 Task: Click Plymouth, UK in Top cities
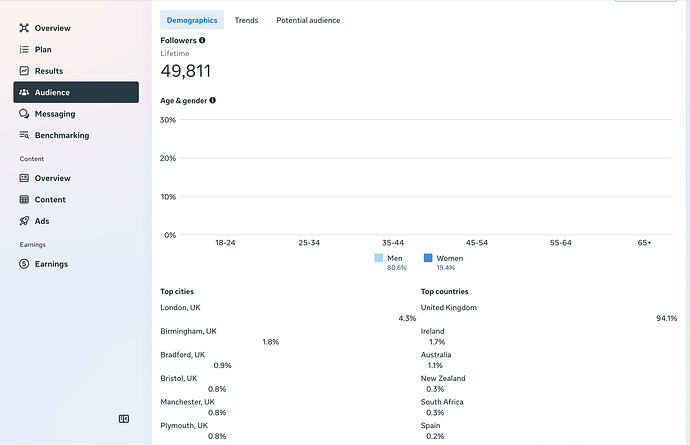point(184,426)
